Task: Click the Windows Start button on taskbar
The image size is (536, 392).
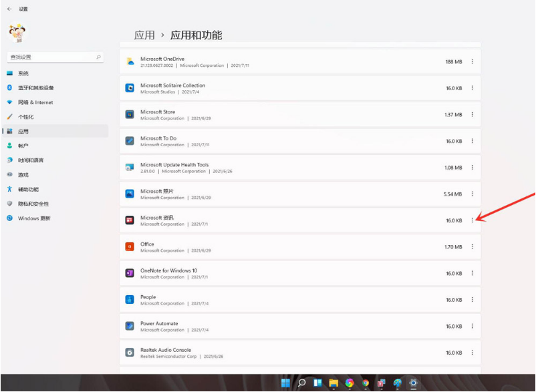Action: click(285, 383)
